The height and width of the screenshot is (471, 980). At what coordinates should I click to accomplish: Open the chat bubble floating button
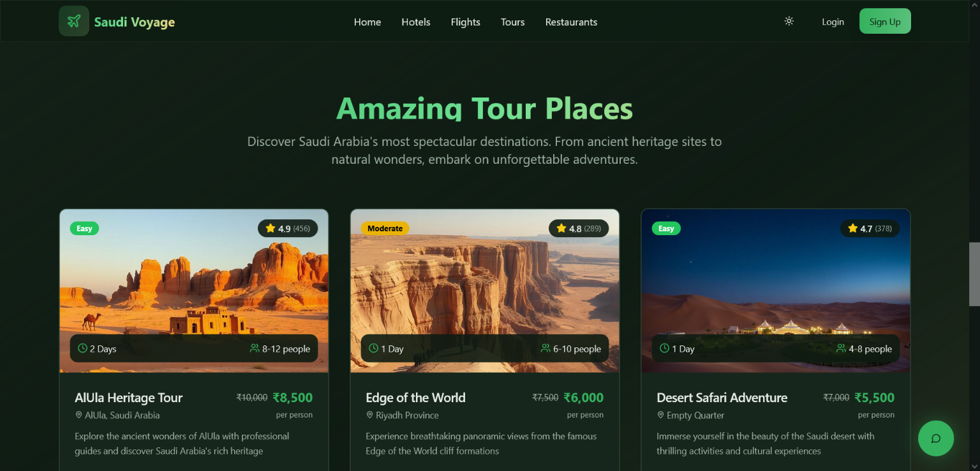pyautogui.click(x=935, y=438)
